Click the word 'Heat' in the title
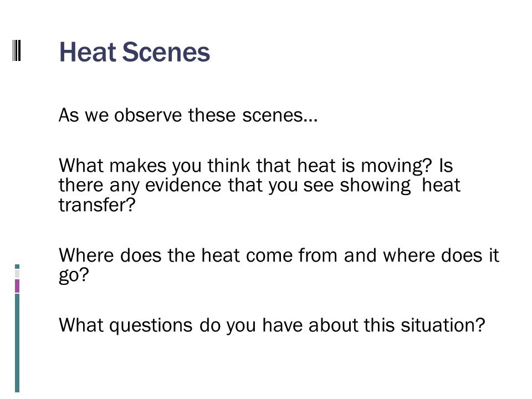This screenshot has height=399, width=532. tap(88, 52)
